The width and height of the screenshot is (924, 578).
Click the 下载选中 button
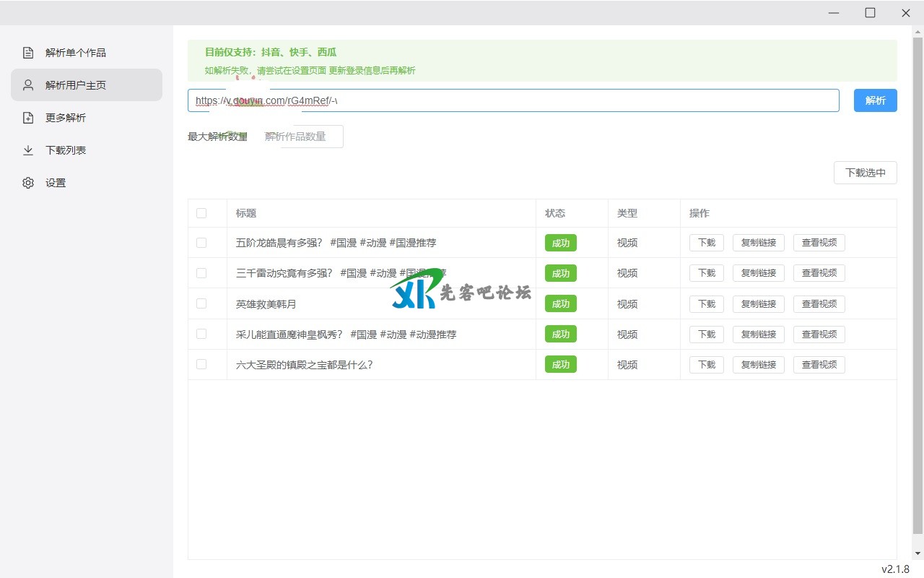[865, 173]
